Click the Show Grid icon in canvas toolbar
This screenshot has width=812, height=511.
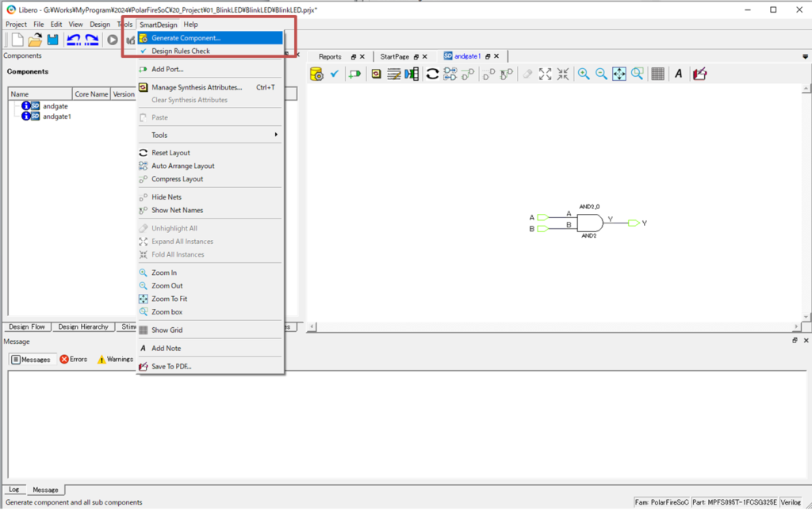pos(657,74)
